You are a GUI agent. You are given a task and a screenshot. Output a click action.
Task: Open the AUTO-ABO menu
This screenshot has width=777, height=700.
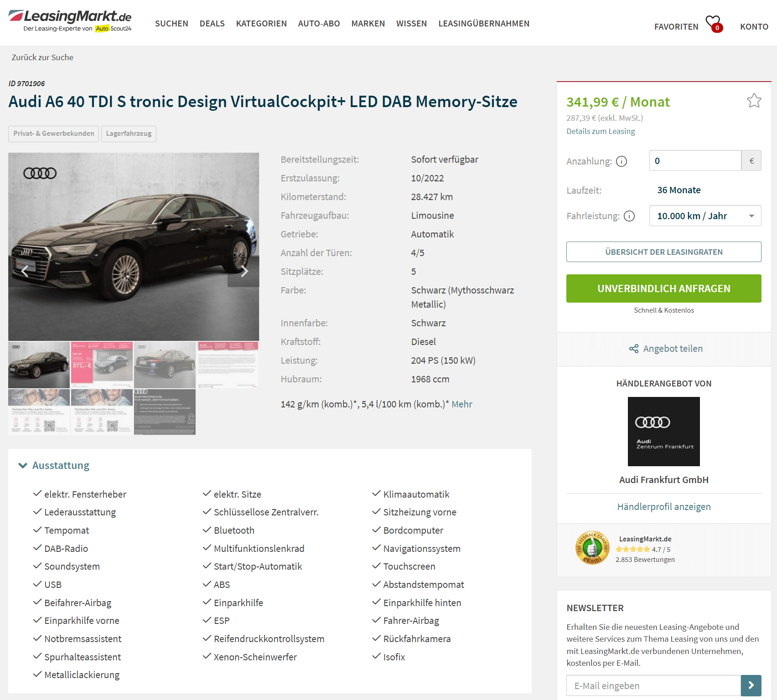click(x=319, y=23)
